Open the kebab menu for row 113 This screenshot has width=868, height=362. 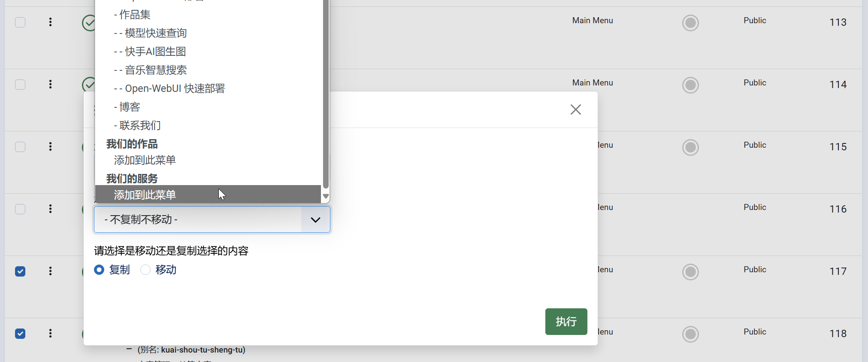click(x=50, y=22)
